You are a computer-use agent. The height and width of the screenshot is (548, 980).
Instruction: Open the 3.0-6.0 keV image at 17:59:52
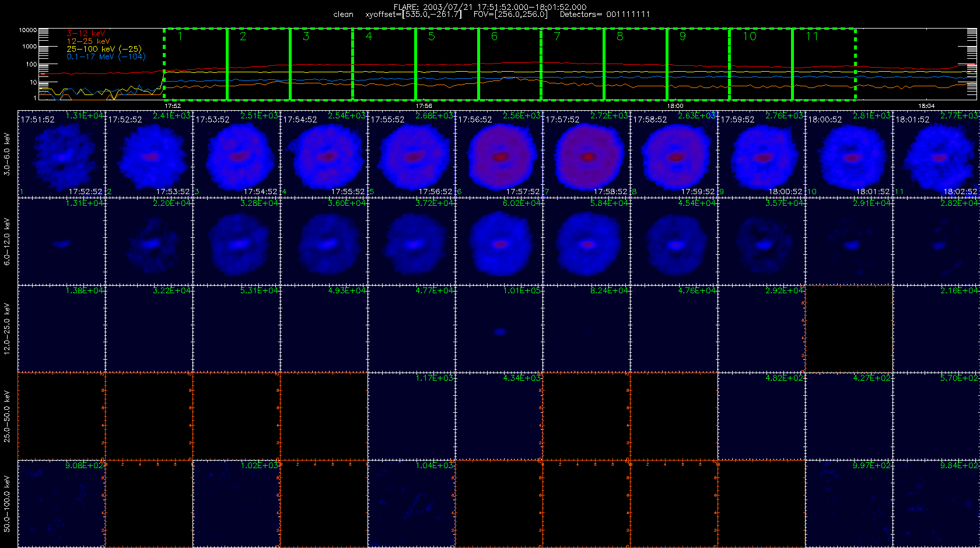pyautogui.click(x=761, y=154)
